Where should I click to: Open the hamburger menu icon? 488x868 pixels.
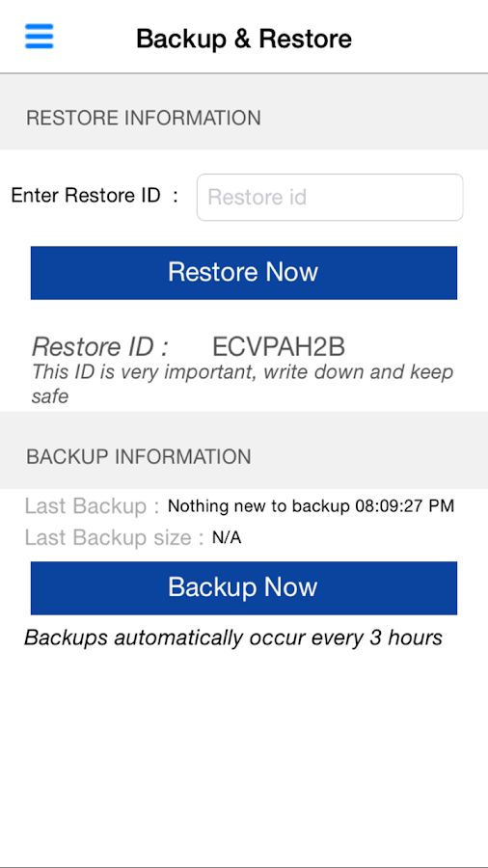(x=40, y=37)
